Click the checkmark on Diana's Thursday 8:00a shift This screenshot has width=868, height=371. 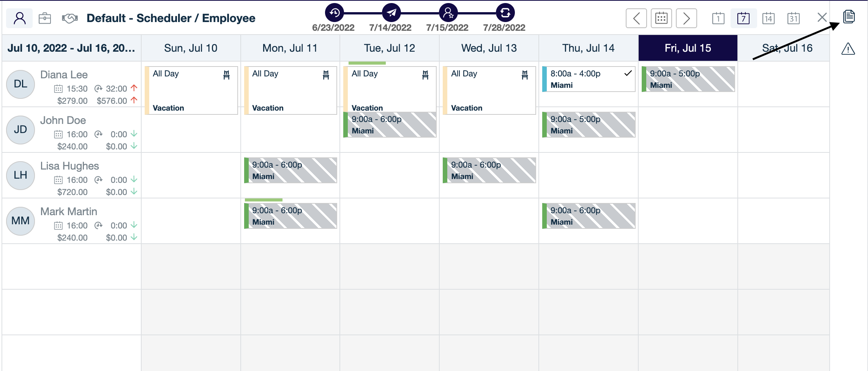(629, 74)
